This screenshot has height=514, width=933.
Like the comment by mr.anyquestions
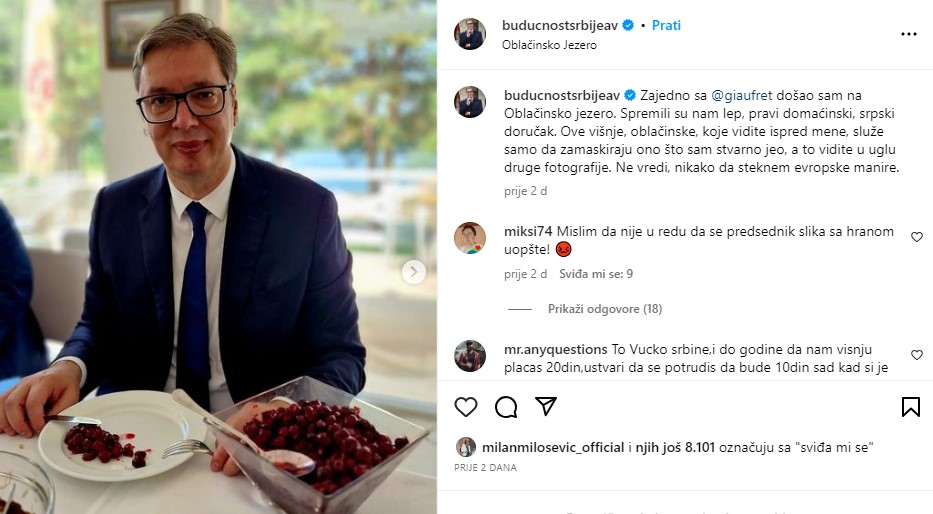click(x=916, y=355)
